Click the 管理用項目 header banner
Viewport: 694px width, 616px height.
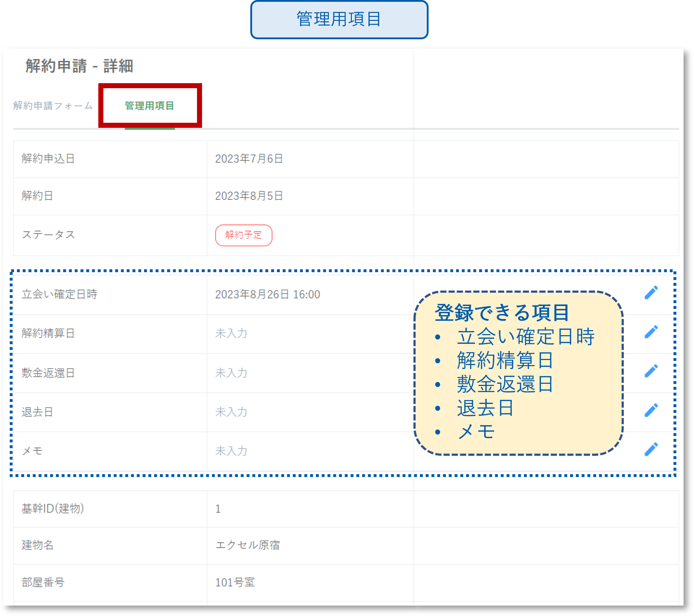point(339,19)
